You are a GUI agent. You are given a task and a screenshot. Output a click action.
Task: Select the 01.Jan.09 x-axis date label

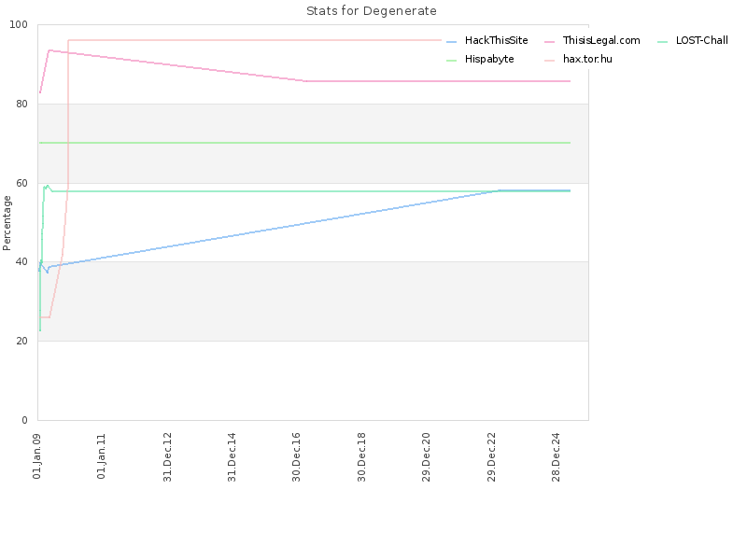[37, 456]
